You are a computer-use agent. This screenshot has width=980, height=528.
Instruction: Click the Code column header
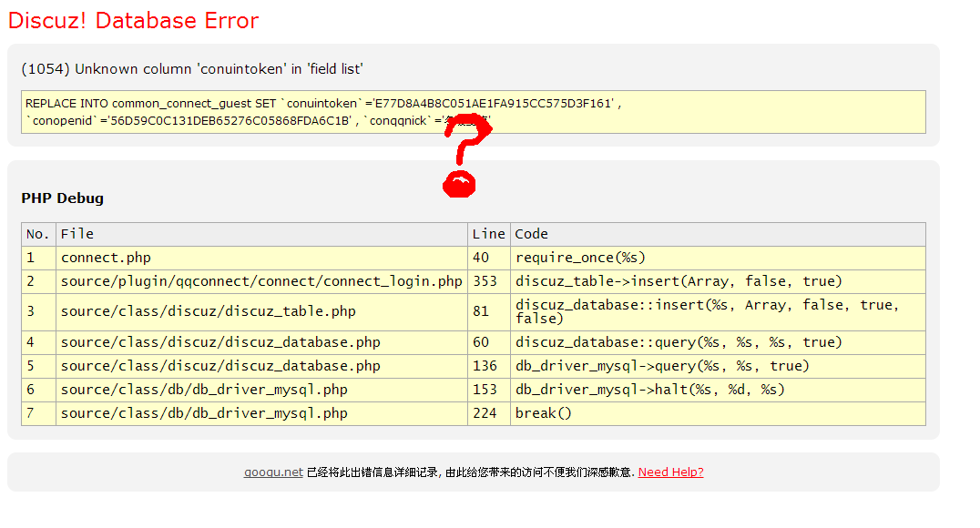[x=718, y=234]
